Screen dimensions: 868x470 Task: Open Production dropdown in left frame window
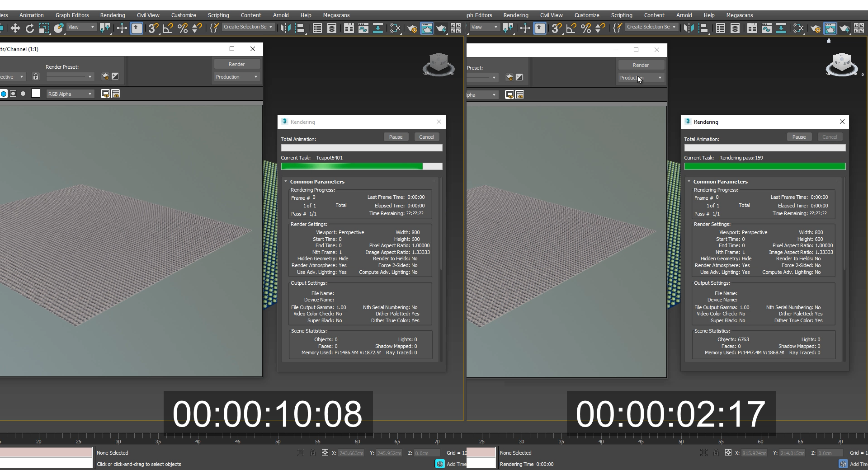click(x=236, y=77)
